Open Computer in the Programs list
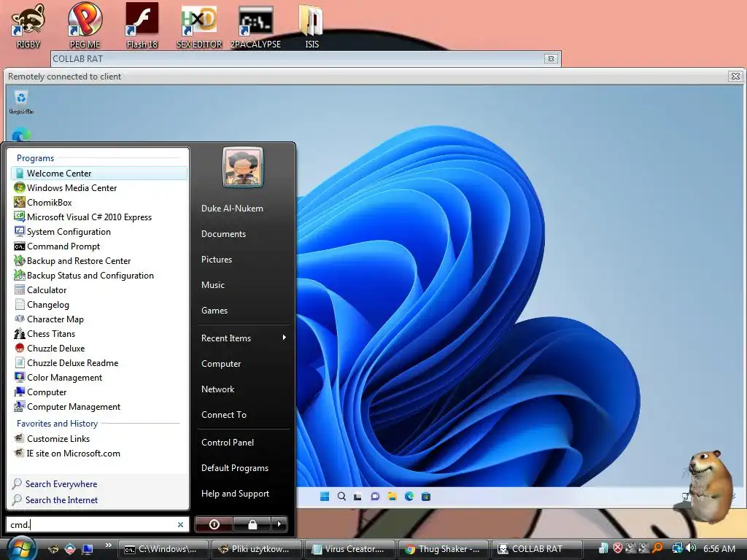The height and width of the screenshot is (560, 747). coord(99,392)
